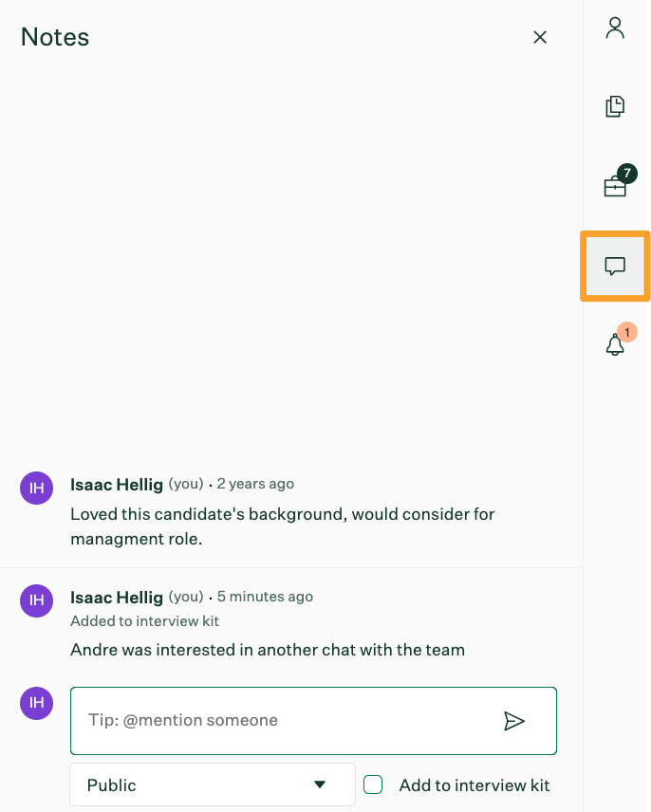Close the Notes panel with the X
This screenshot has width=651, height=812.
click(x=540, y=37)
